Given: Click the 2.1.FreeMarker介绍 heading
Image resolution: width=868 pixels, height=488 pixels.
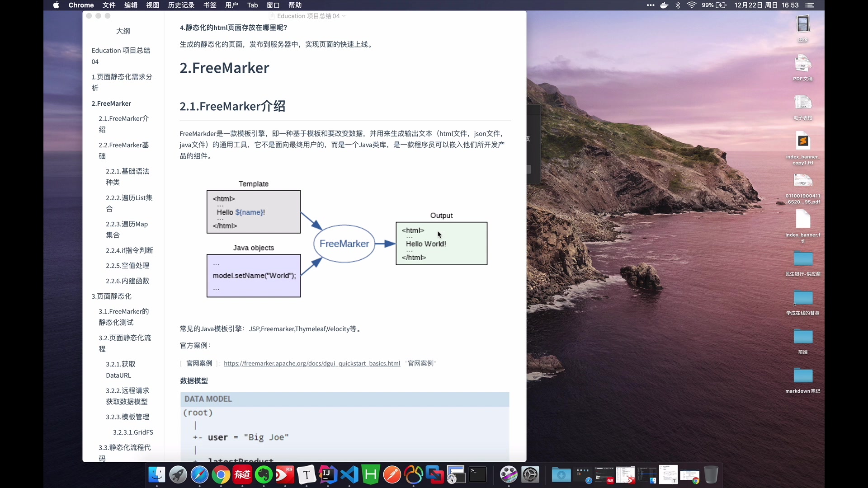Looking at the screenshot, I should tap(232, 106).
